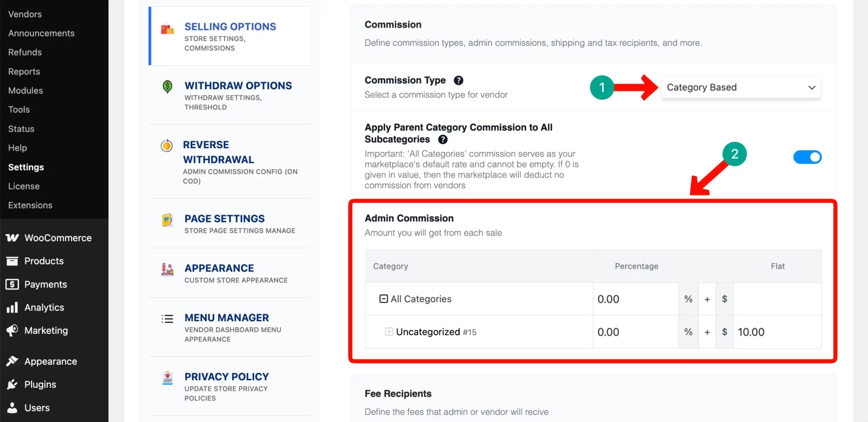Open Products admin menu
Screen dimensions: 868x422
point(54,261)
